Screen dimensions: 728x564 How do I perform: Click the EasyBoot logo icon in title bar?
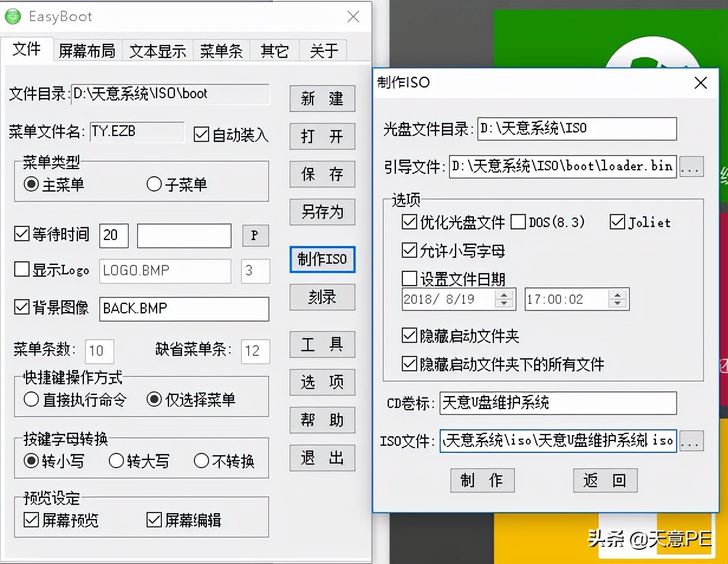[13, 17]
